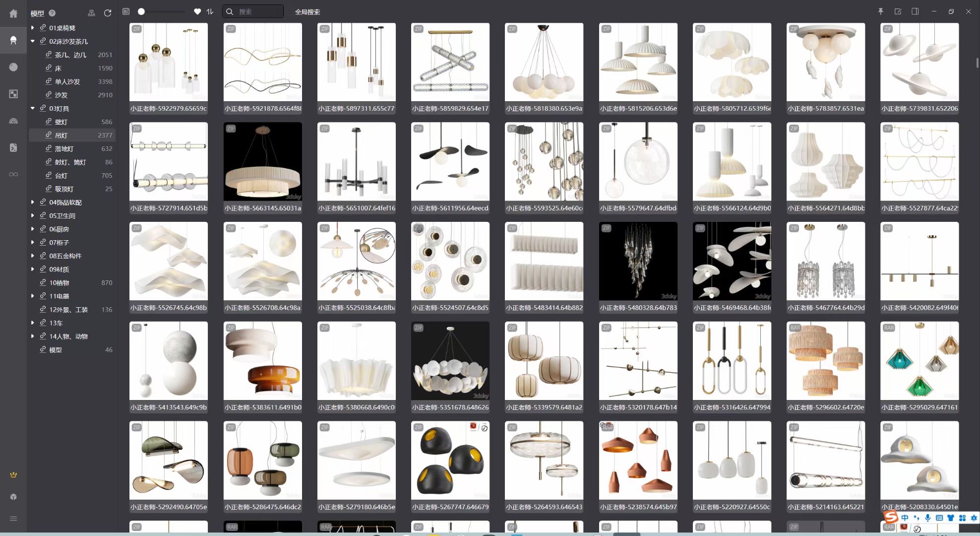Viewport: 980px width, 536px height.
Task: Select green diamond lamp 小正老师-5295029
Action: click(x=919, y=361)
